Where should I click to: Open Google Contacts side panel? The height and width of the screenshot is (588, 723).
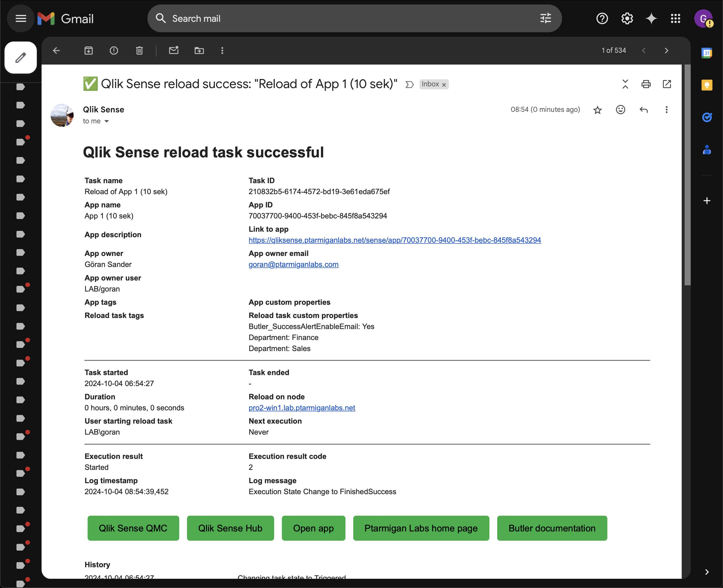pos(707,149)
